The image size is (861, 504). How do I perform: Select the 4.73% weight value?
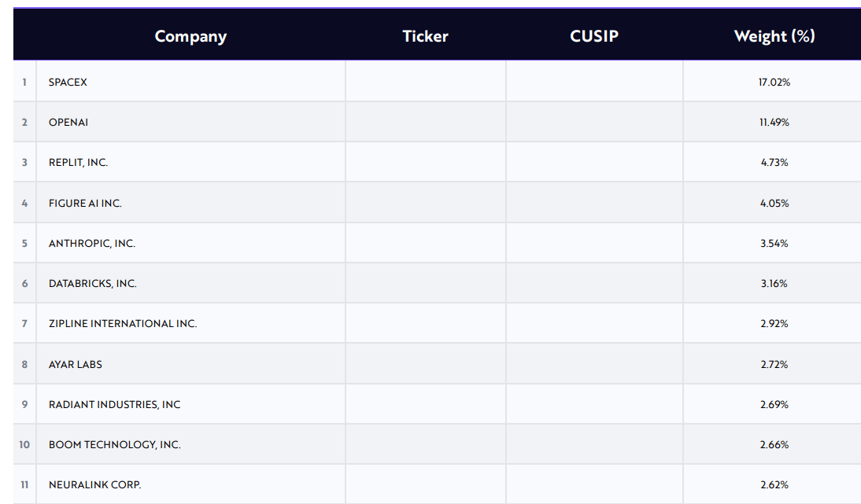(774, 163)
